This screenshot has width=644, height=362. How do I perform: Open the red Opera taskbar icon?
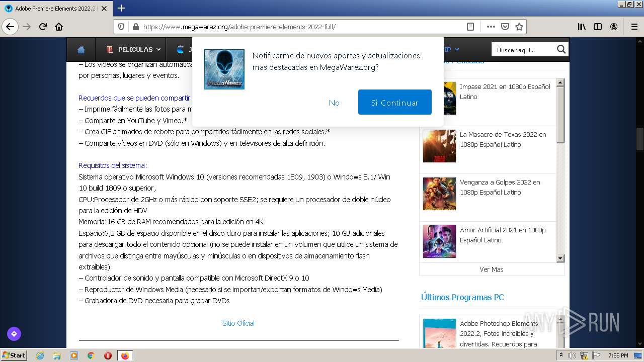point(108,355)
